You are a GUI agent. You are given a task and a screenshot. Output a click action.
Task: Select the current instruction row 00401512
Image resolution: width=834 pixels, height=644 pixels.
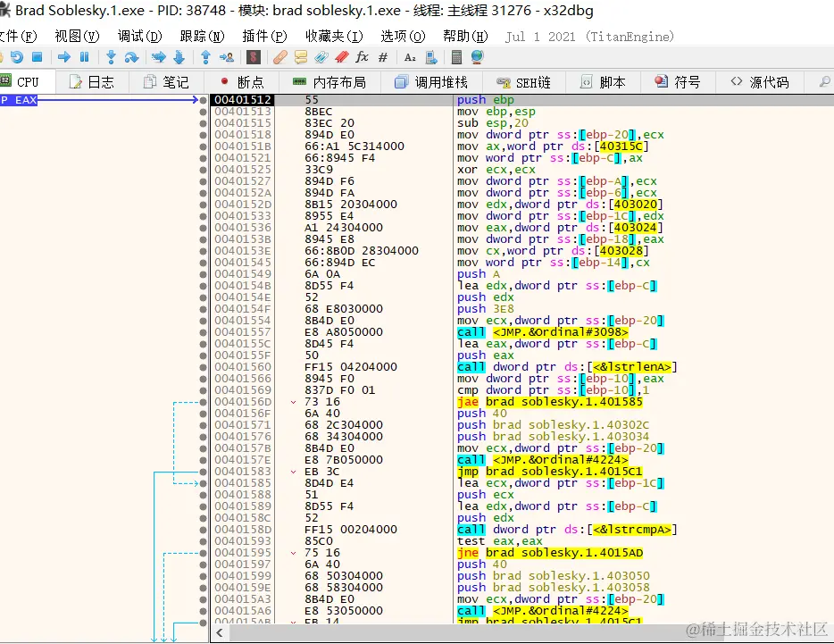pyautogui.click(x=521, y=100)
